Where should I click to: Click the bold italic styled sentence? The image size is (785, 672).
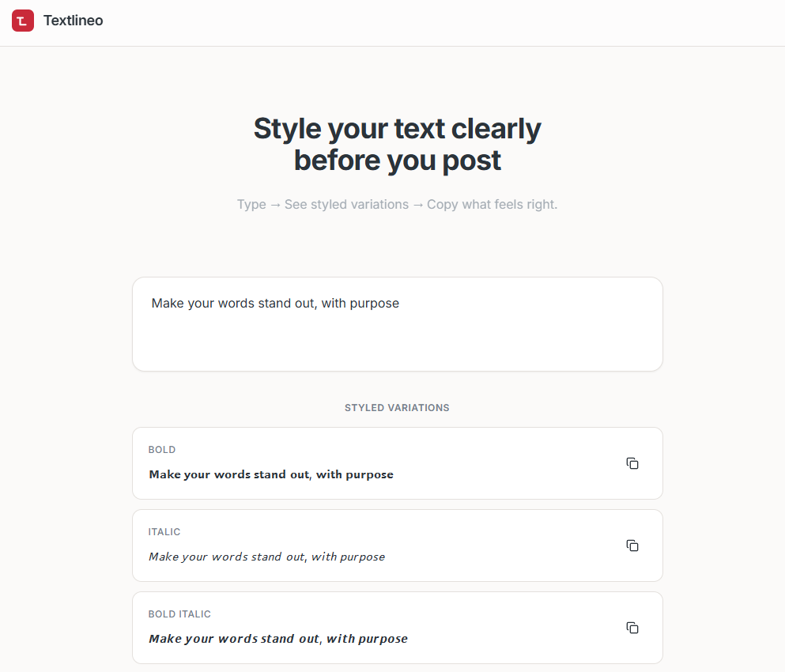click(277, 638)
